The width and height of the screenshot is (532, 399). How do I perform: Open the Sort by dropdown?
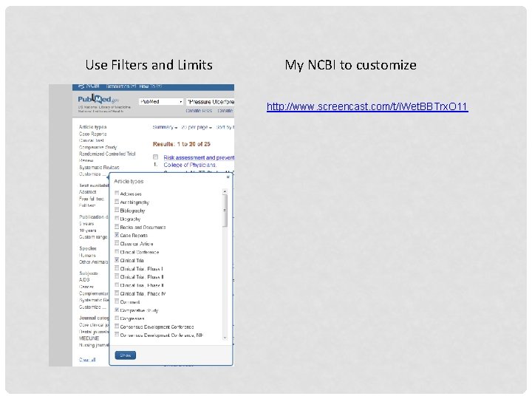click(x=225, y=127)
